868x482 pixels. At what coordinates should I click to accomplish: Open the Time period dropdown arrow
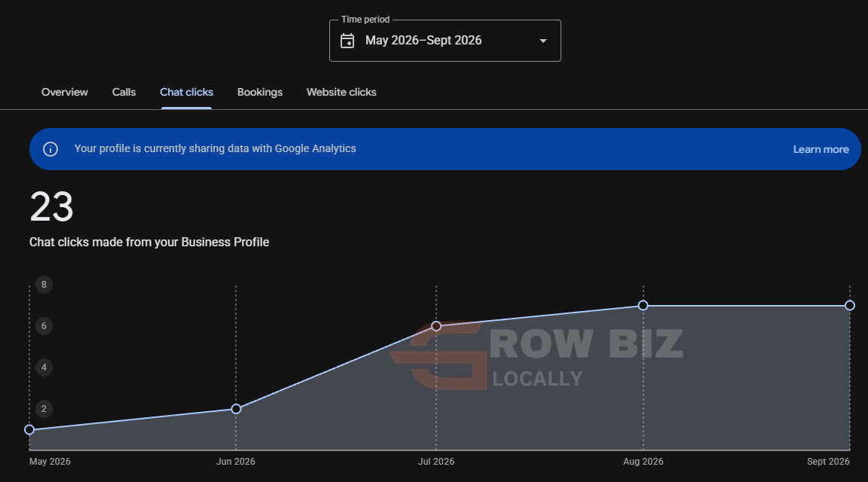pyautogui.click(x=543, y=41)
